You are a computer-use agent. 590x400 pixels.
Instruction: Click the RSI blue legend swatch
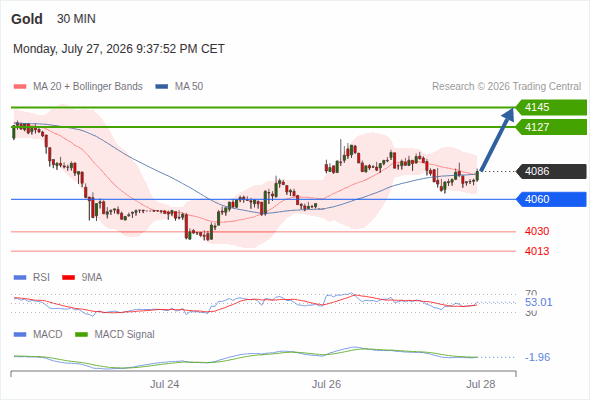coord(20,278)
